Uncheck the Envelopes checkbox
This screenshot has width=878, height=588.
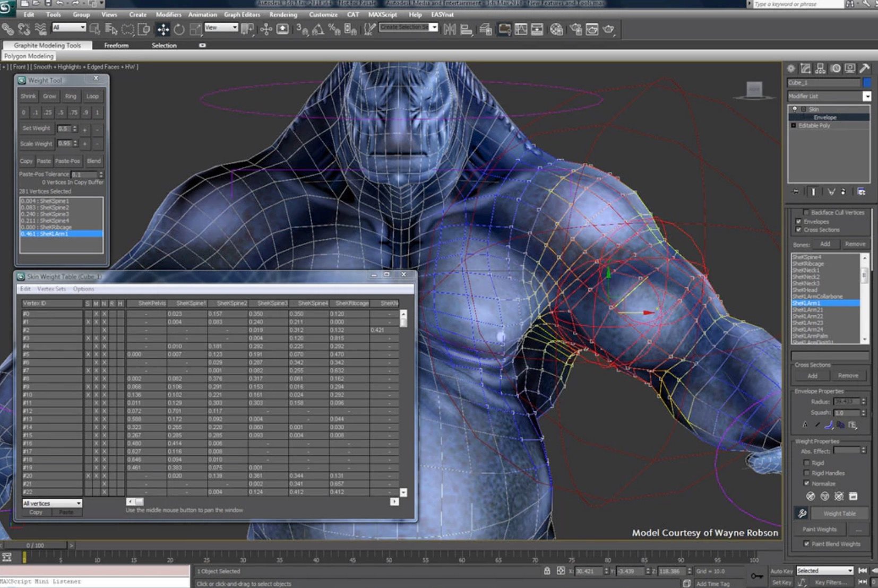coord(798,221)
